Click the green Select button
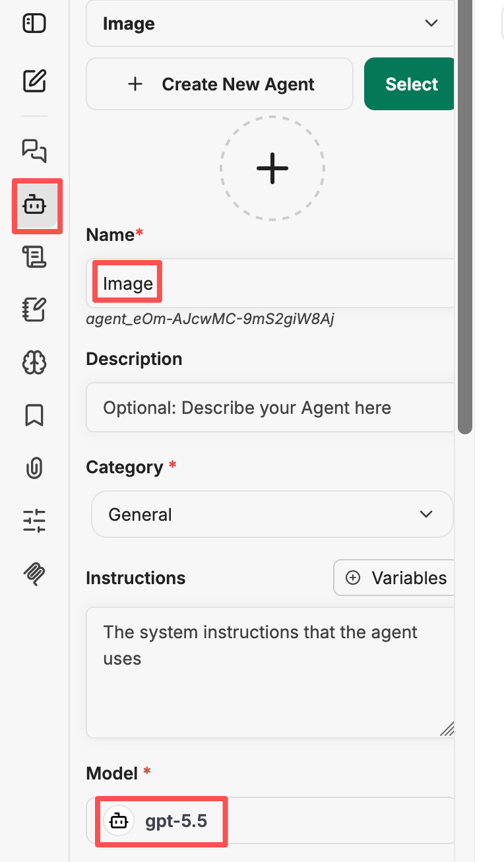The image size is (504, 862). tap(410, 84)
